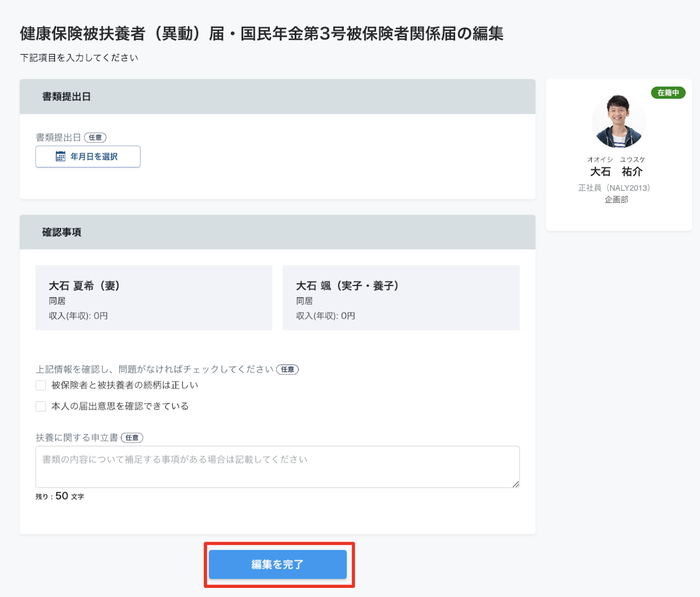This screenshot has width=700, height=597.
Task: Click the calendar icon in date button
Action: pyautogui.click(x=60, y=157)
